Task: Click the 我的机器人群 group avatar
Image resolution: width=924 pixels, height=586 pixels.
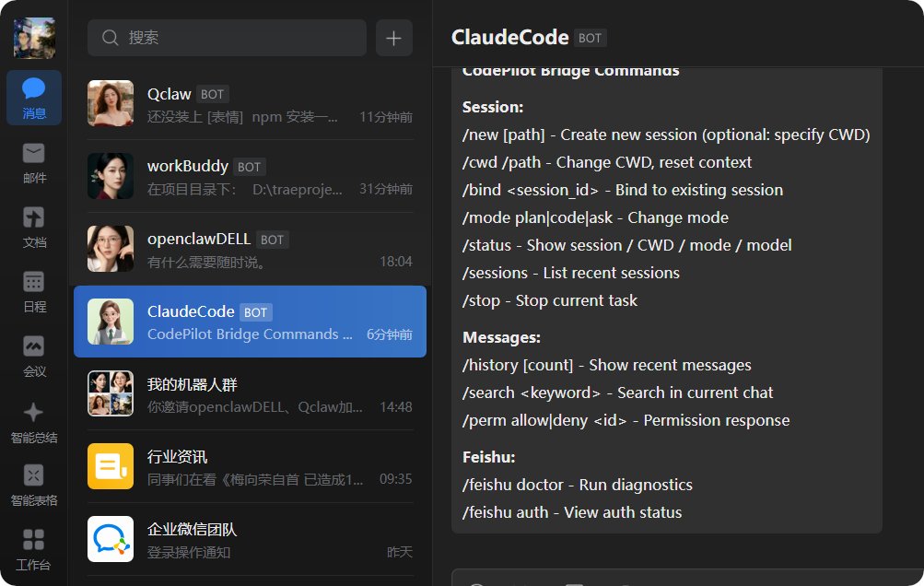Action: coord(111,393)
